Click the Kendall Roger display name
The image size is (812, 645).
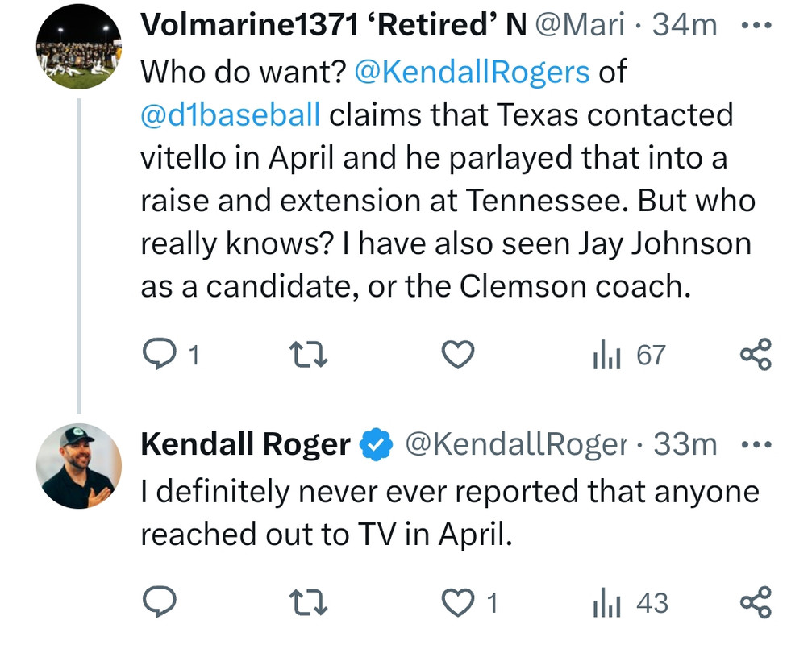coord(245,444)
